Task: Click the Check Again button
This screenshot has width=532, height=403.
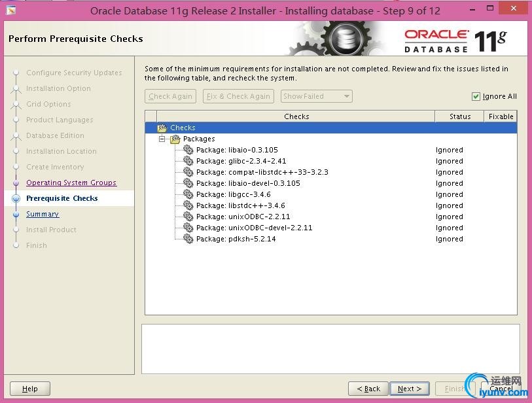Action: pyautogui.click(x=170, y=96)
